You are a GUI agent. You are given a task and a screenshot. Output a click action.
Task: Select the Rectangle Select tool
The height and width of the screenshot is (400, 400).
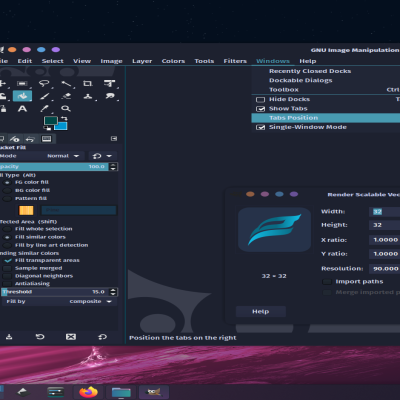coord(22,83)
